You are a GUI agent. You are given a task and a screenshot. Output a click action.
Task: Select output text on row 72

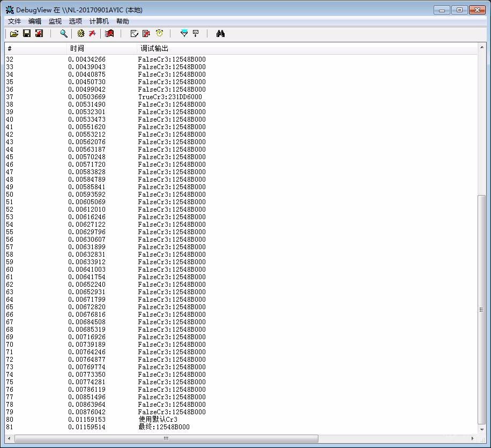coord(172,360)
